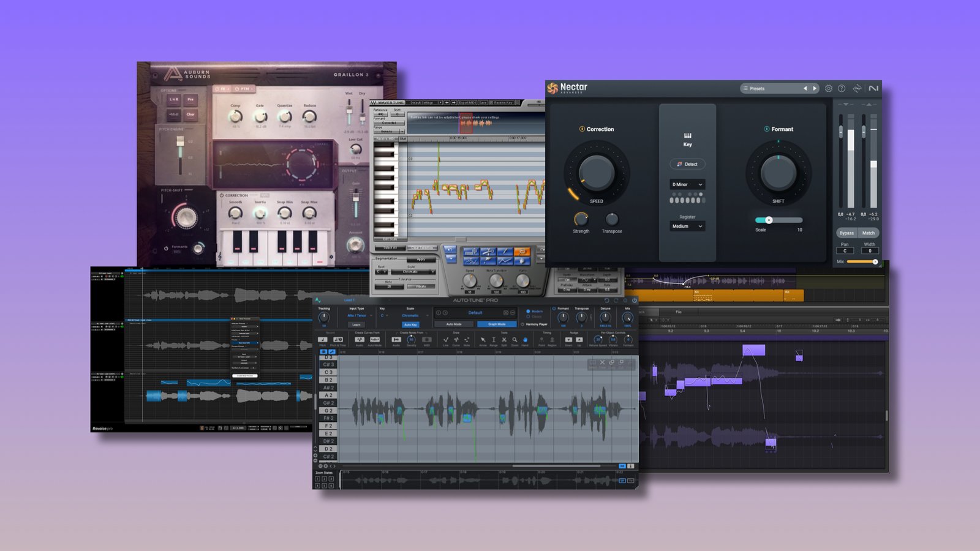Toggle Auto-Tune Formant power switch
Screen dimensions: 980x551
tap(554, 309)
